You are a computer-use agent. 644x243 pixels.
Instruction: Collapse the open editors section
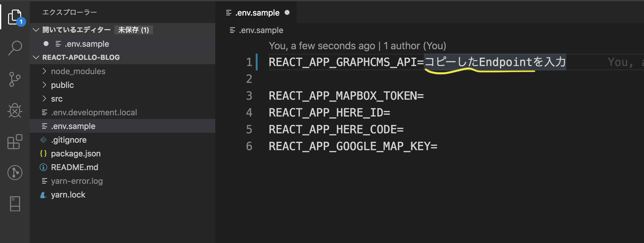[36, 30]
